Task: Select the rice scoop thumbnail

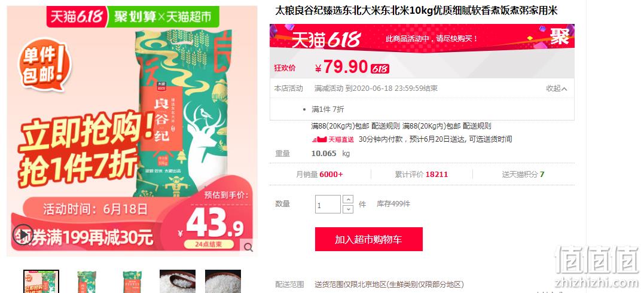Action: 178,282
